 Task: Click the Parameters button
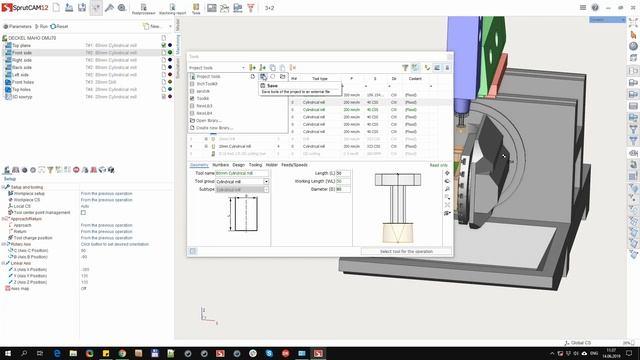click(x=17, y=26)
